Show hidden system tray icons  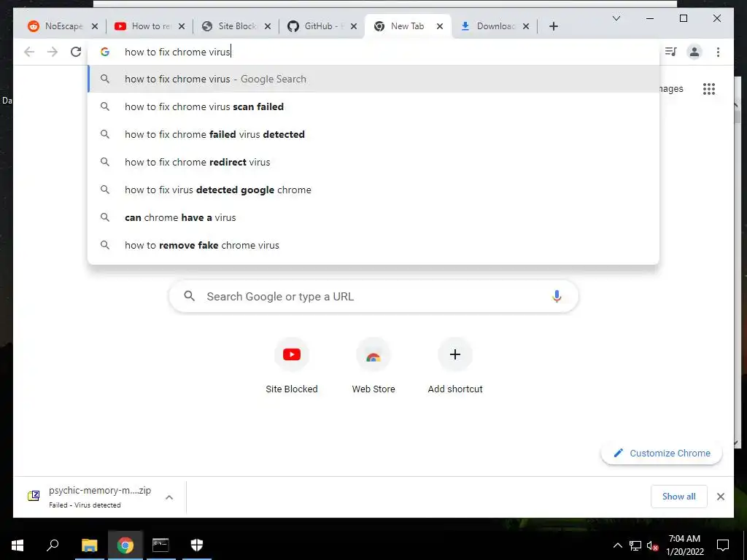click(617, 545)
